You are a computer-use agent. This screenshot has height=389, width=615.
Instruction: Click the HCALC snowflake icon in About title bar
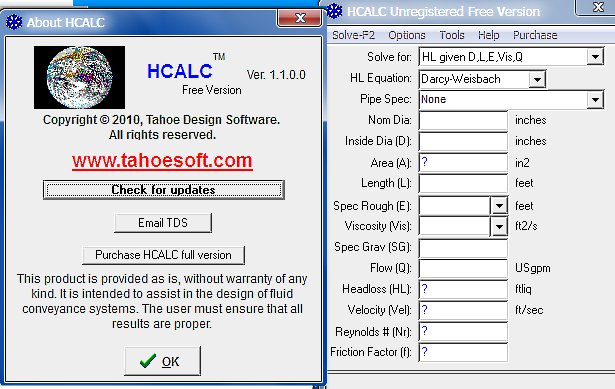pyautogui.click(x=14, y=22)
